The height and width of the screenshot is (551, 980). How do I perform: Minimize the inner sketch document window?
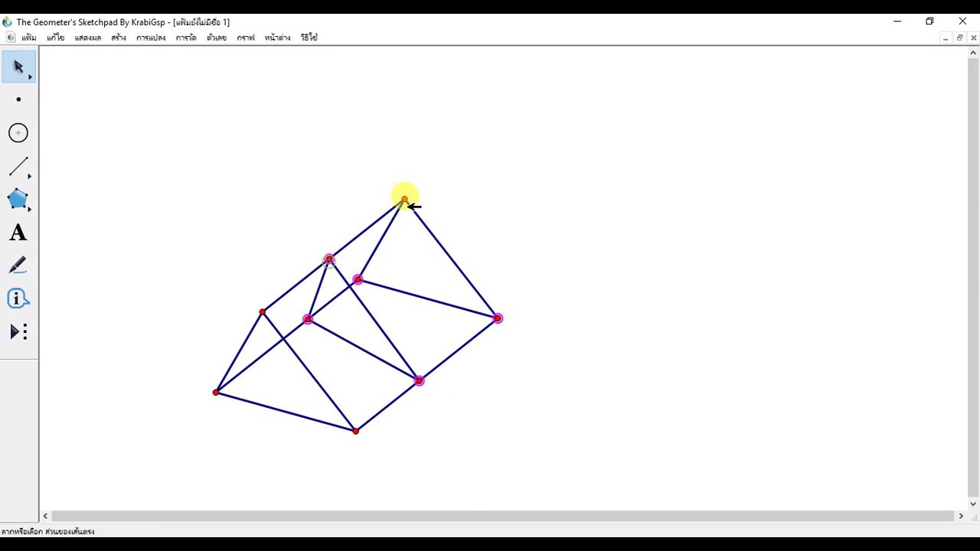946,37
